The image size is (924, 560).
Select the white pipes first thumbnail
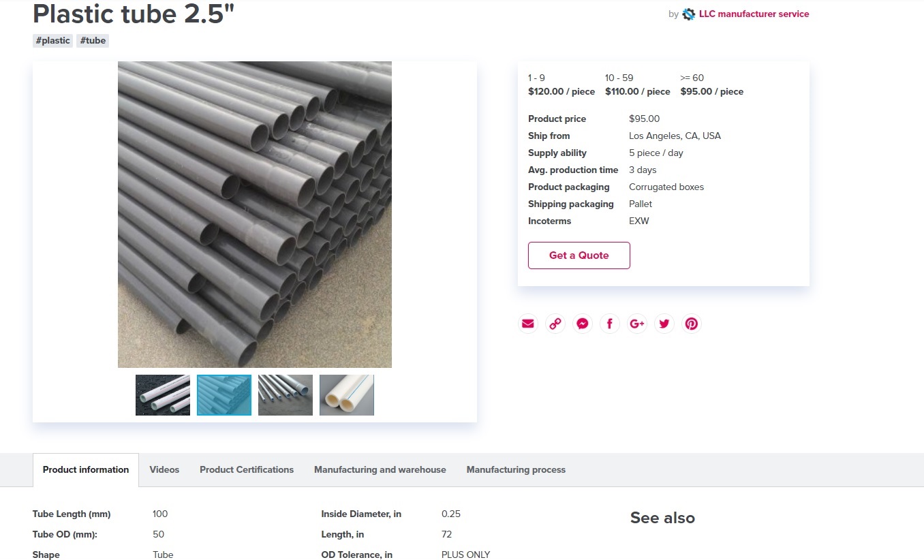(163, 395)
